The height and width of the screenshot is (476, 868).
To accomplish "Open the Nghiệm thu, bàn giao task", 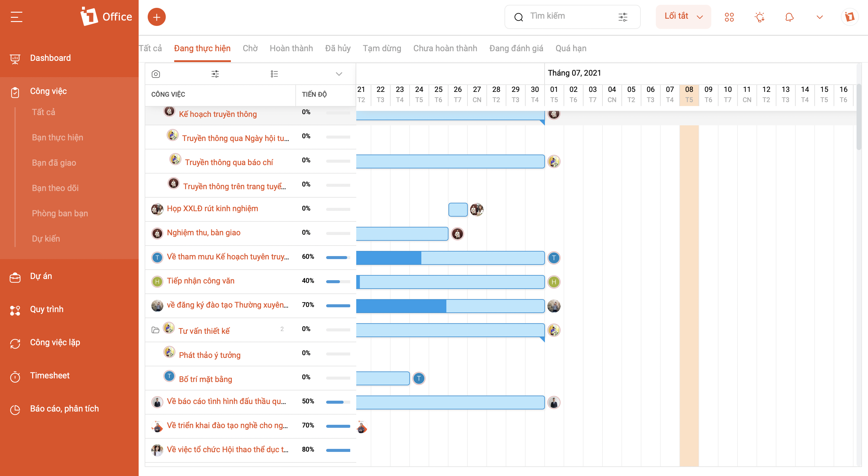I will 203,233.
